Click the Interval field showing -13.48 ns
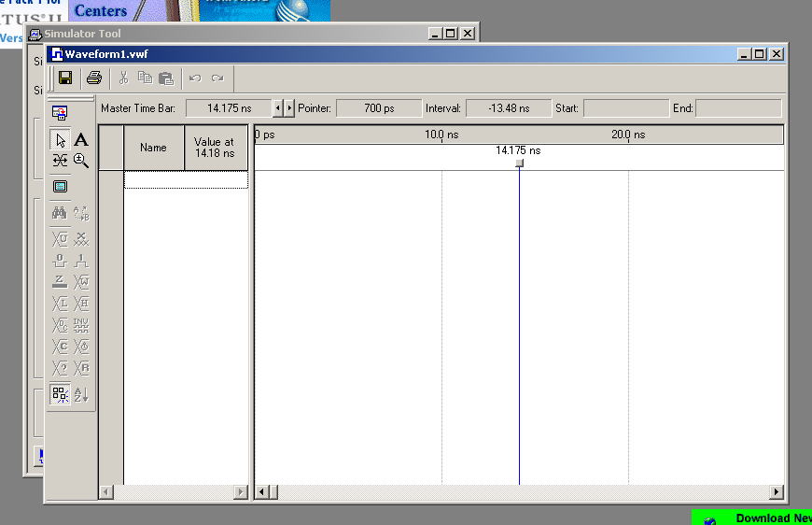The height and width of the screenshot is (525, 812). pos(509,108)
